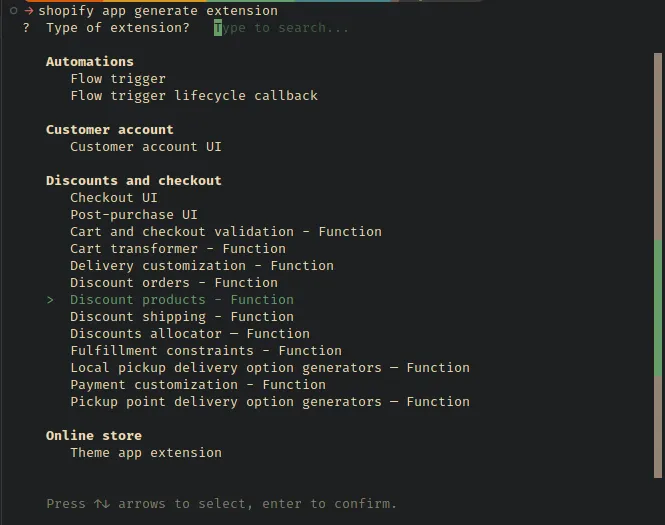665x525 pixels.
Task: Select Discount orders Function option
Action: [174, 282]
